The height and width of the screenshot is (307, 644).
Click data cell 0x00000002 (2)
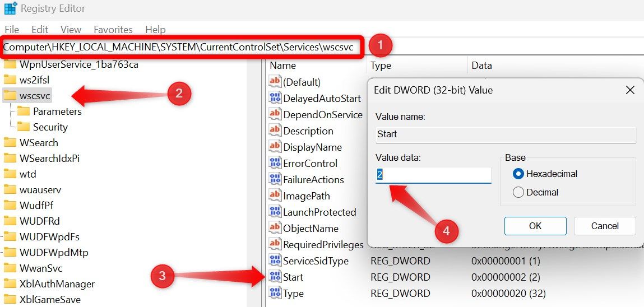pos(506,277)
